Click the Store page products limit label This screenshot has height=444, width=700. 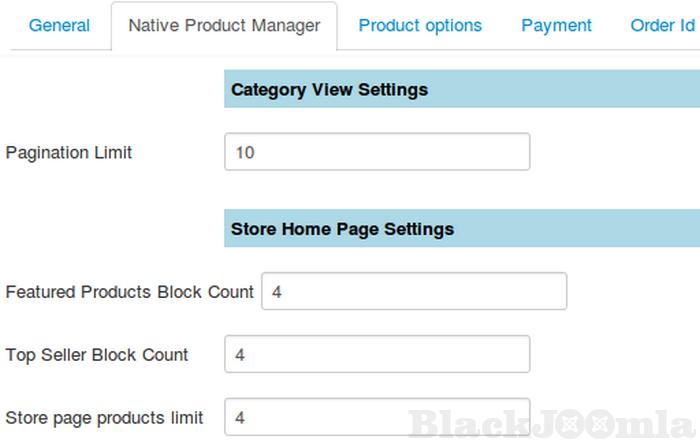point(105,417)
